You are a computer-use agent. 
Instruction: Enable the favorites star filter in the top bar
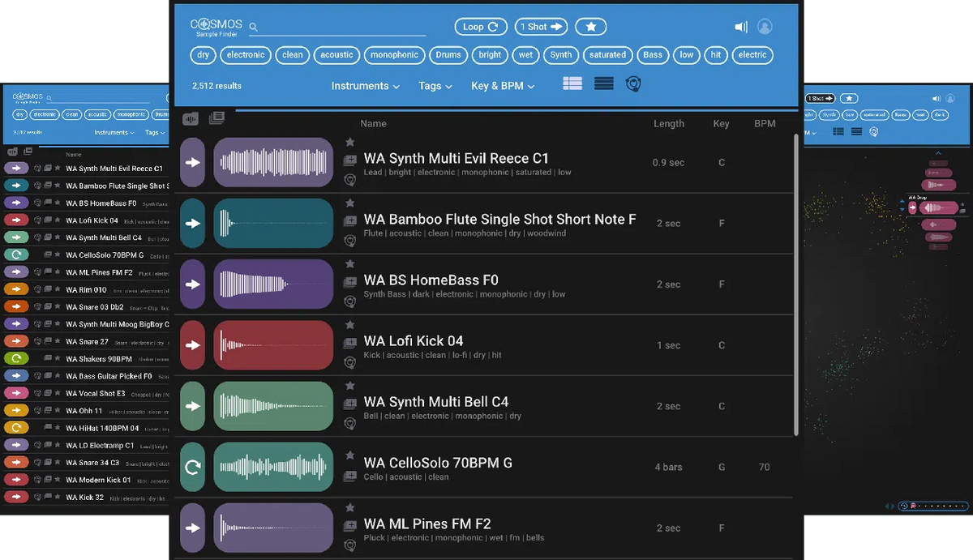point(590,26)
